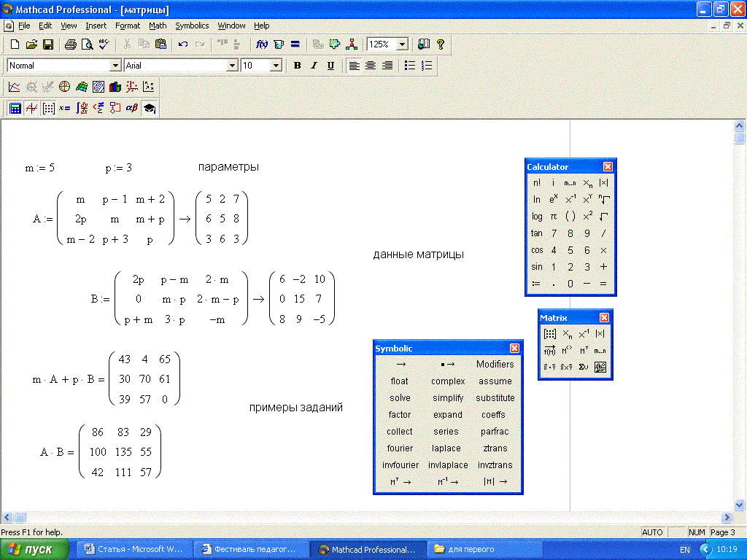Viewport: 747px width, 560px height.
Task: Click the Print Preview icon
Action: pyautogui.click(x=87, y=44)
